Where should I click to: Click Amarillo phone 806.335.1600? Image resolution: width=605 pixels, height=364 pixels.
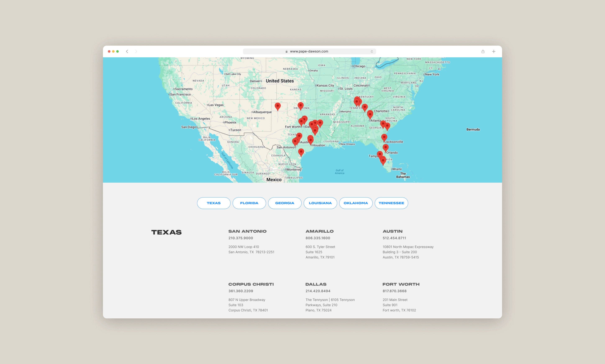[x=318, y=238]
